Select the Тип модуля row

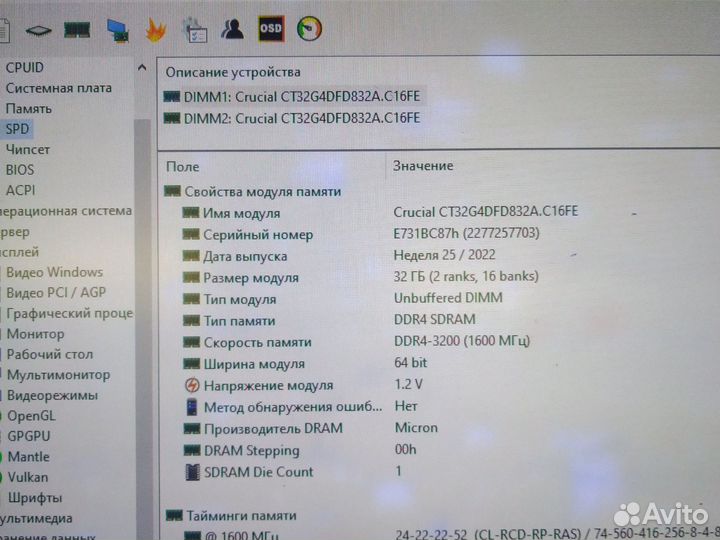click(x=343, y=298)
